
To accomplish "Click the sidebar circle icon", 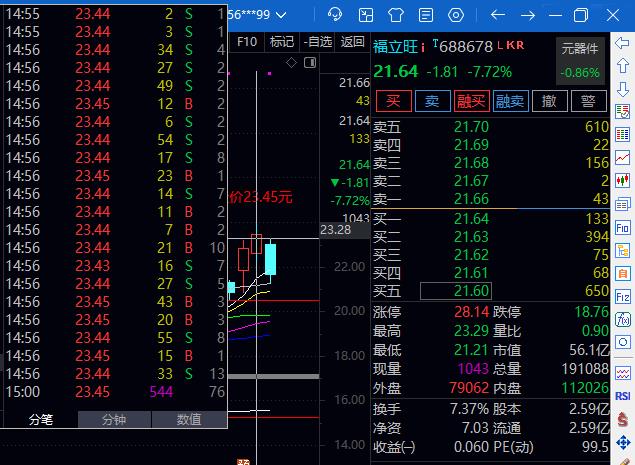I will click(622, 343).
